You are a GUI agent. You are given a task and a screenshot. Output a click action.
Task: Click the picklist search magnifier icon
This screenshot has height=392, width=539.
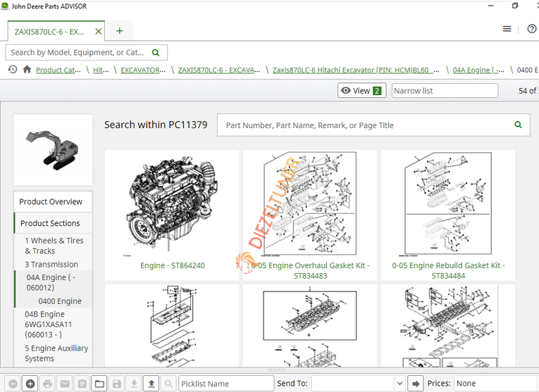(168, 384)
